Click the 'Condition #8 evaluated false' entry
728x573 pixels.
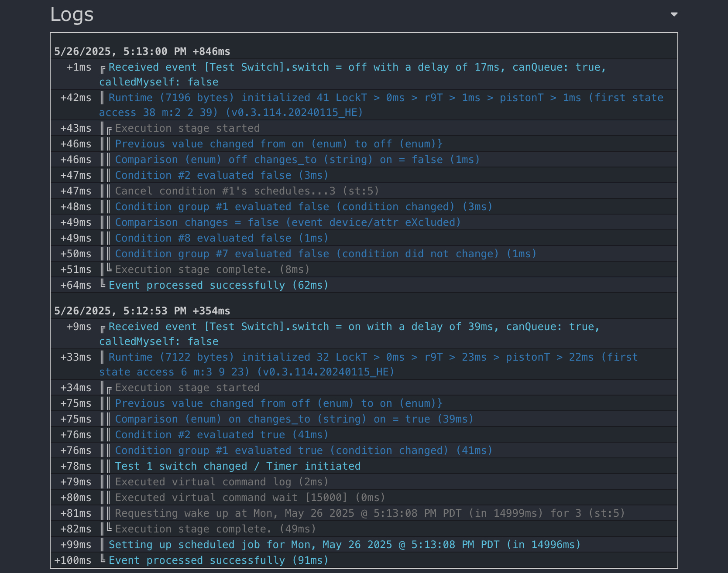tap(221, 238)
